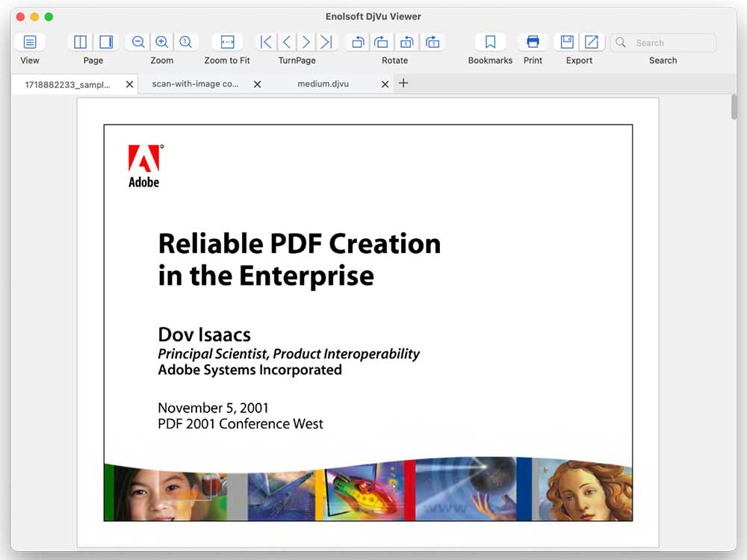Print the current document
The width and height of the screenshot is (747, 560).
pos(533,42)
